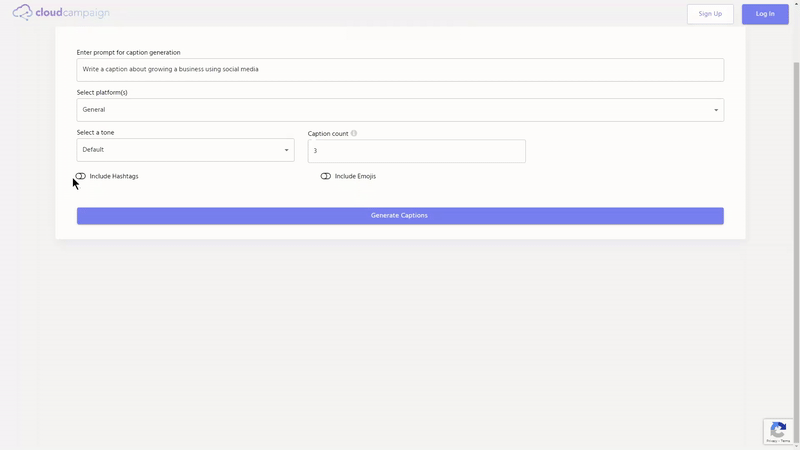Click the arrow on the Default tone dropdown
The height and width of the screenshot is (450, 800).
(286, 150)
